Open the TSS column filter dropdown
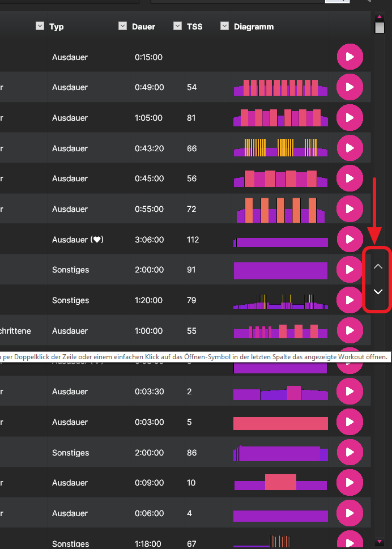The height and width of the screenshot is (549, 392). 177,25
